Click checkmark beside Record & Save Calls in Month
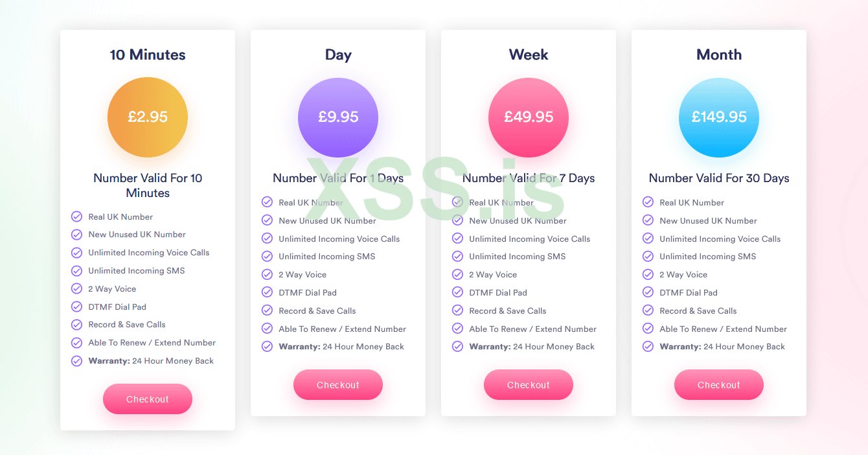This screenshot has width=868, height=455. point(648,310)
